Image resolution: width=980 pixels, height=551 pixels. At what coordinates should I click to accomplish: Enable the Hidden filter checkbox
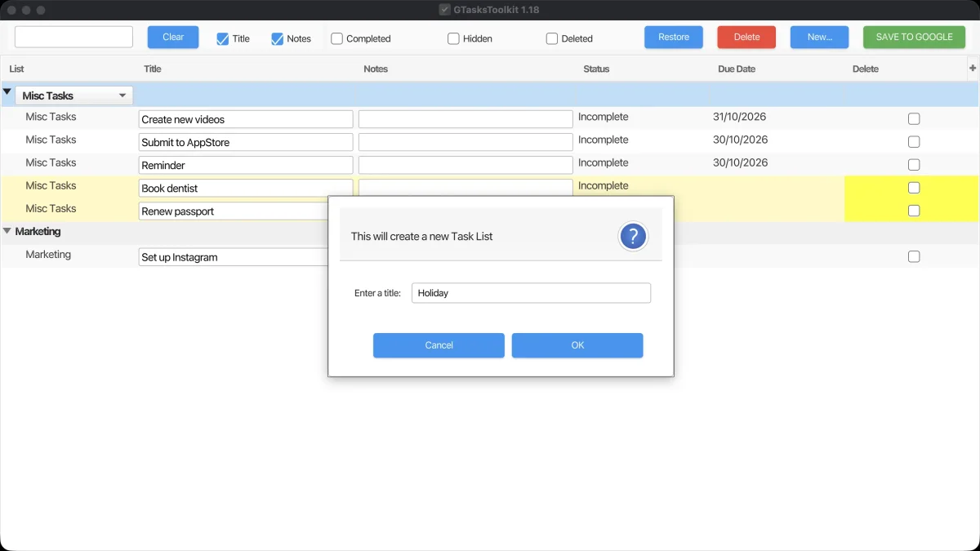(453, 38)
